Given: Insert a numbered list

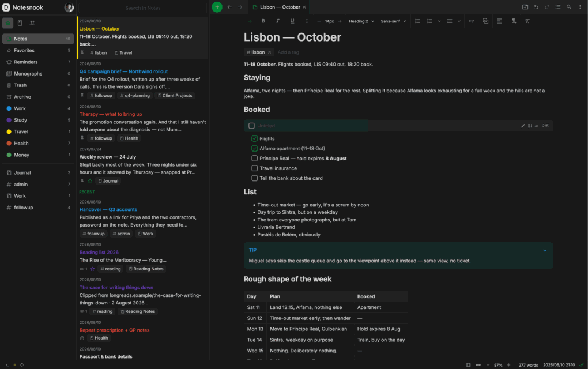Looking at the screenshot, I should [429, 21].
